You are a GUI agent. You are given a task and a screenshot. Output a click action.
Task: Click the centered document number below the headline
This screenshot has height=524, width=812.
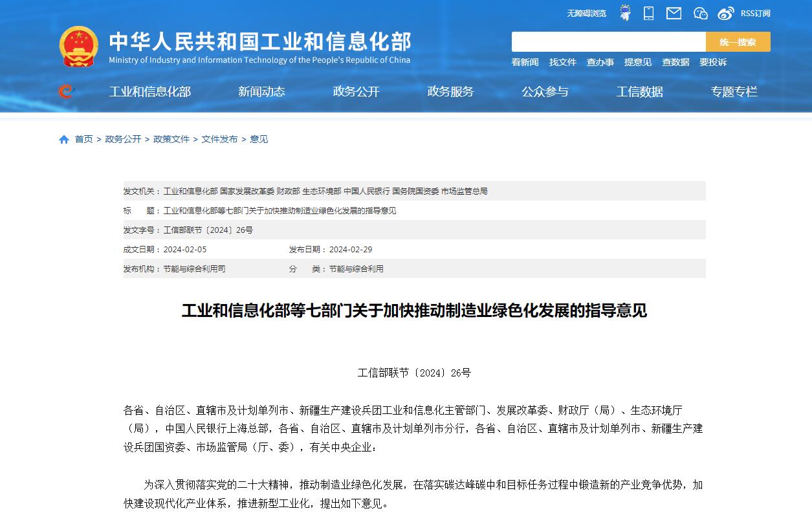tap(414, 373)
